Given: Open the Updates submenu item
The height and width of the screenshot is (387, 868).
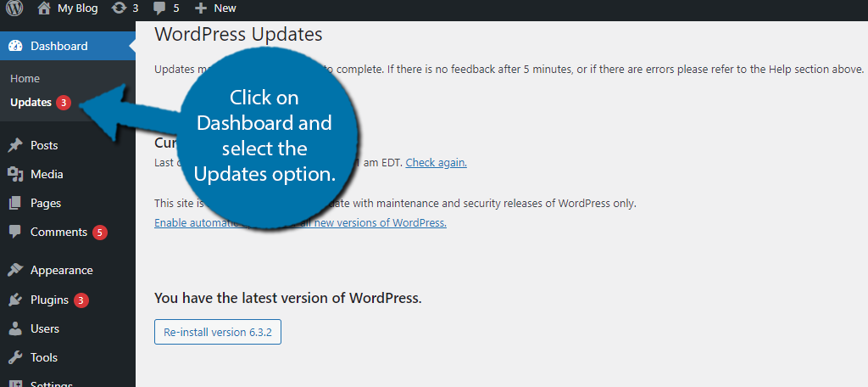Looking at the screenshot, I should click(31, 103).
